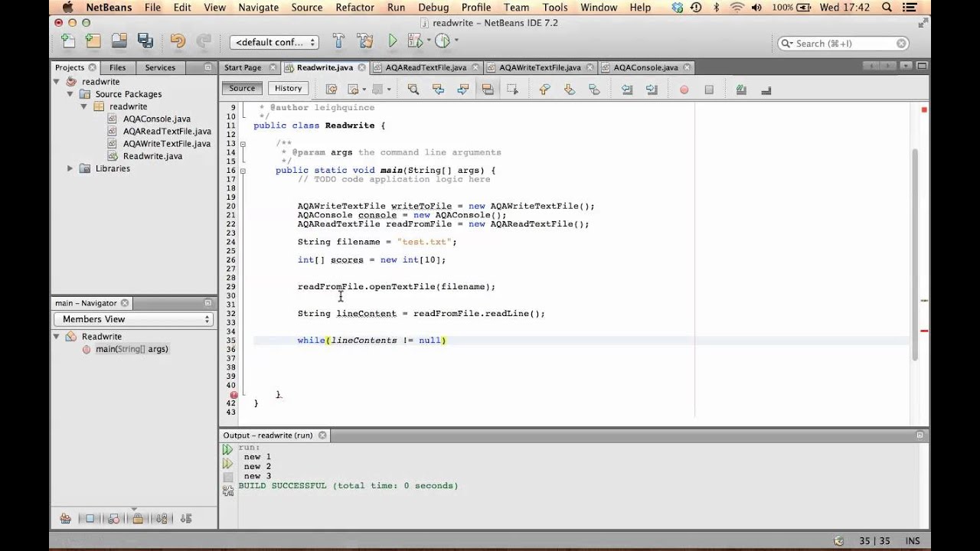
Task: Click Clean and Build Project icon
Action: point(365,41)
